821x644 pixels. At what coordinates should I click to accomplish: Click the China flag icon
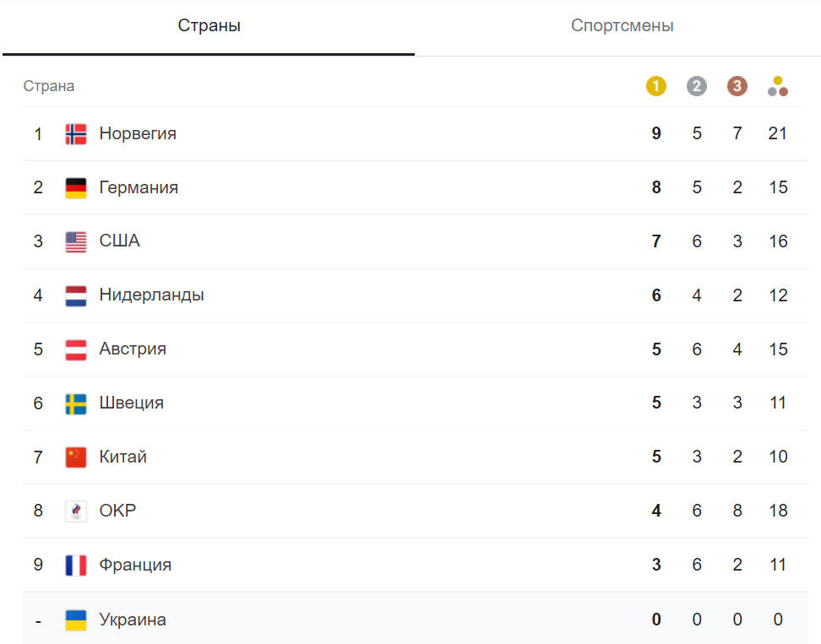[x=76, y=457]
